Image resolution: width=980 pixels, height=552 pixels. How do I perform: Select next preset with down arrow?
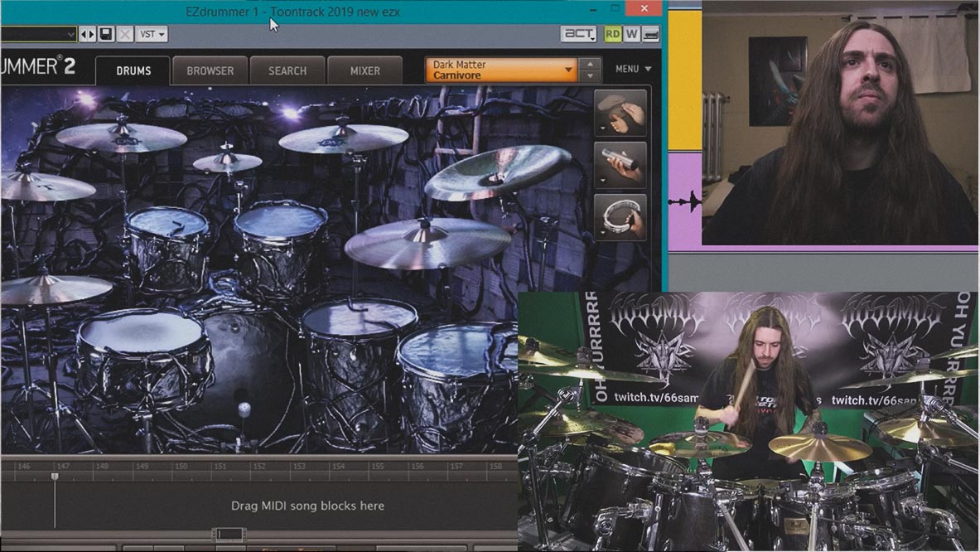click(x=590, y=75)
